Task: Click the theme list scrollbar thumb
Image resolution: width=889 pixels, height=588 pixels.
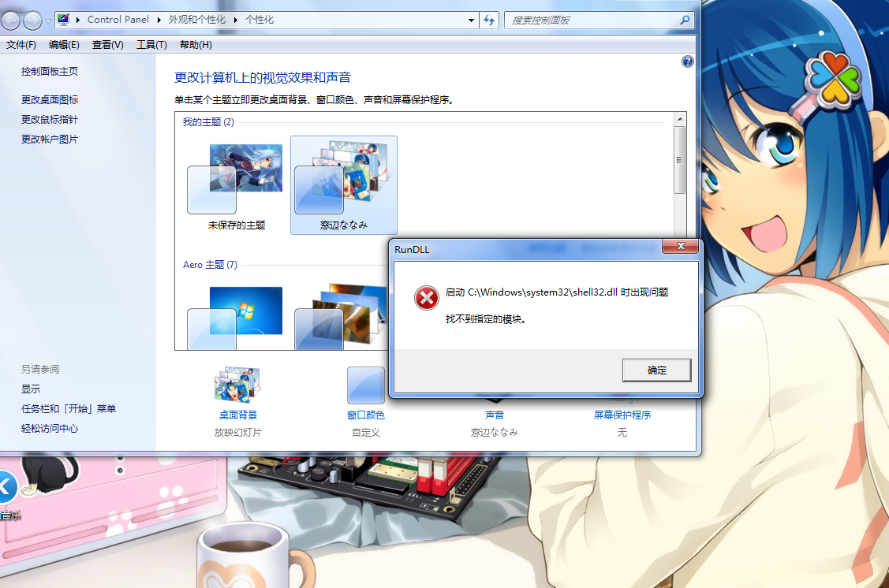Action: pos(680,160)
